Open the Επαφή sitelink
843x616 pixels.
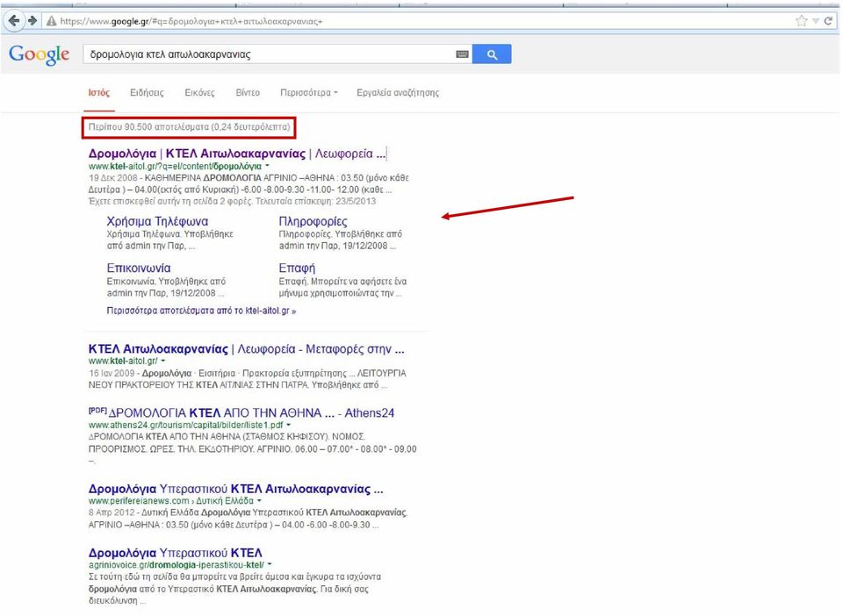tap(297, 268)
